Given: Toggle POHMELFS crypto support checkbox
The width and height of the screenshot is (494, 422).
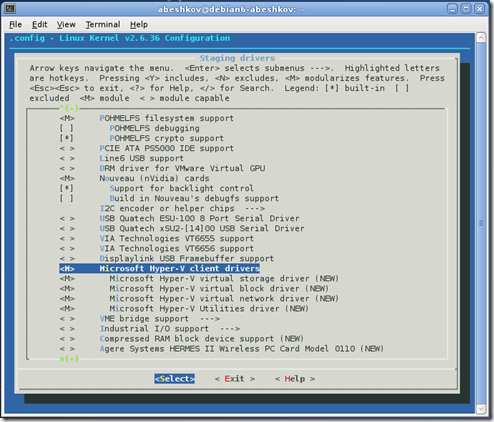Looking at the screenshot, I should [x=67, y=138].
